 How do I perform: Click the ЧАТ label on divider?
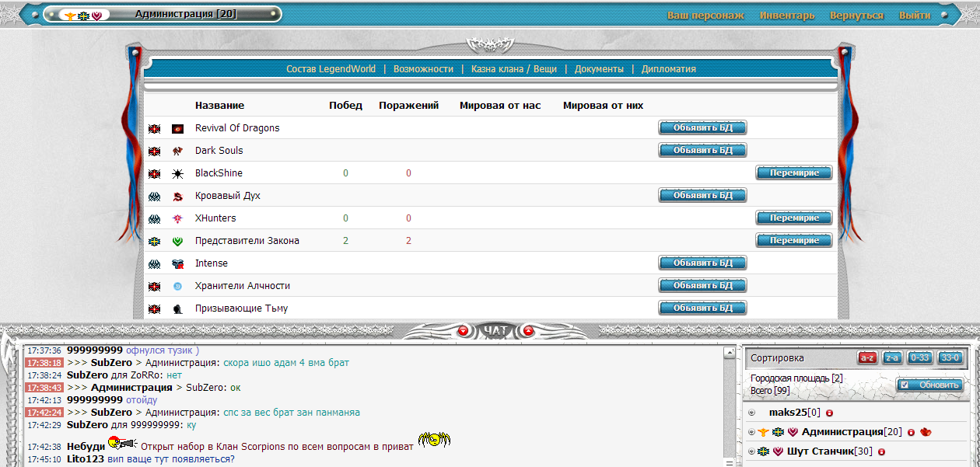click(495, 331)
